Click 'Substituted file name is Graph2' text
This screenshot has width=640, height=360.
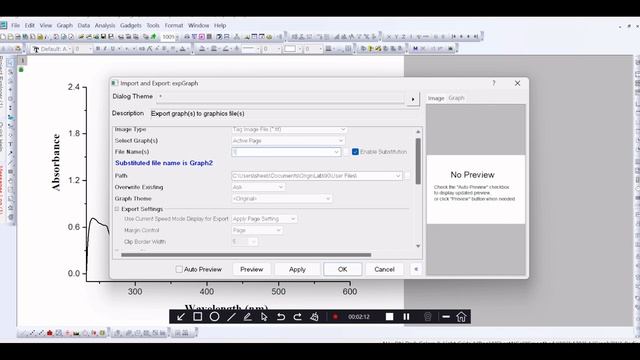click(164, 163)
